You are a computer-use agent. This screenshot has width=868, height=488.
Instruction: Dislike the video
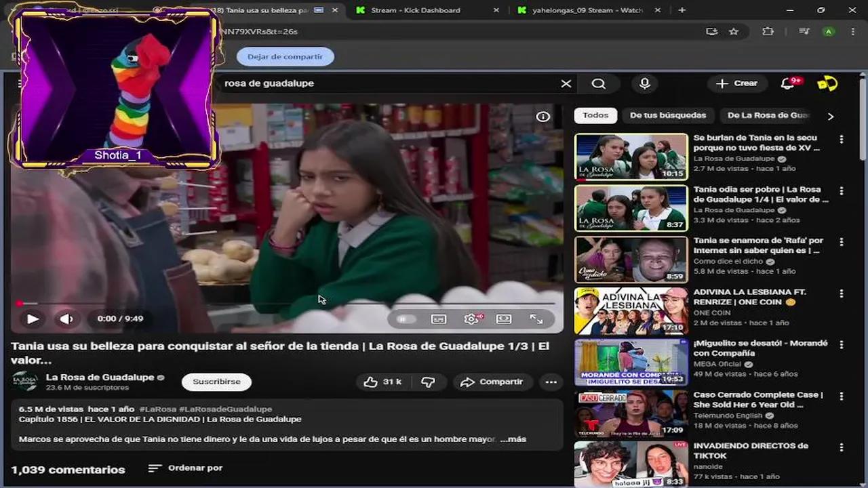point(428,382)
